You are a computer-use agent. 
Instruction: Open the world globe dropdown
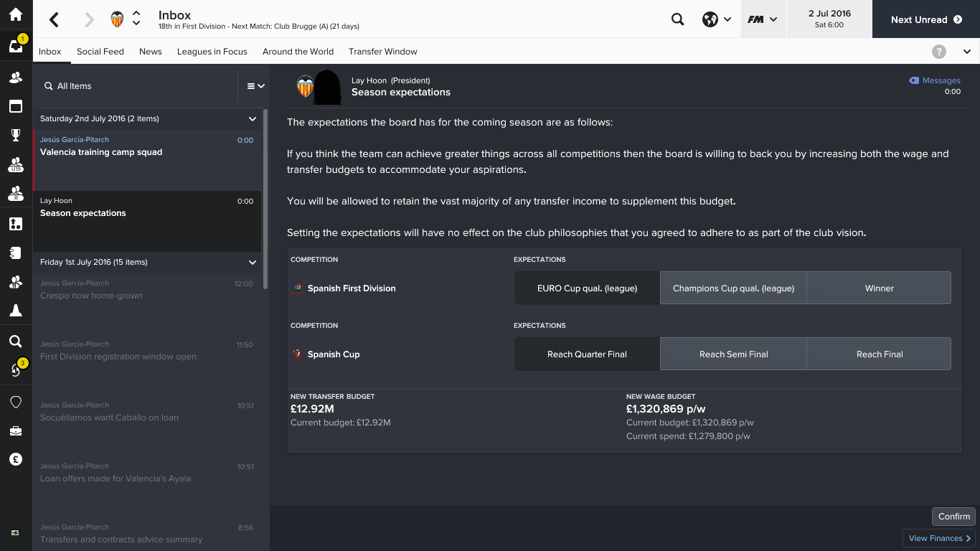tap(717, 19)
